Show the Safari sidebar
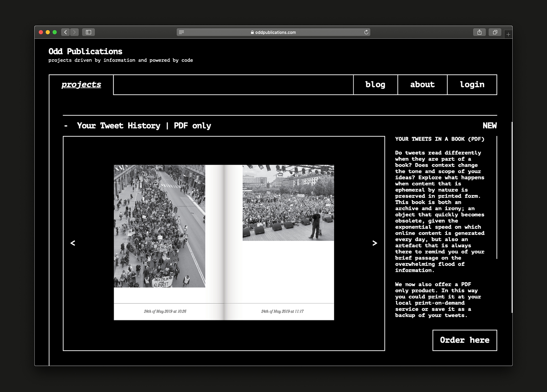 coord(88,32)
